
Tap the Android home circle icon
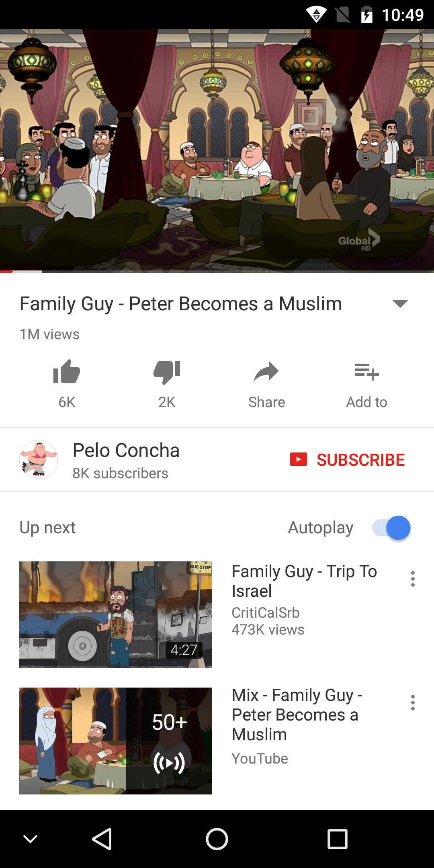(217, 839)
